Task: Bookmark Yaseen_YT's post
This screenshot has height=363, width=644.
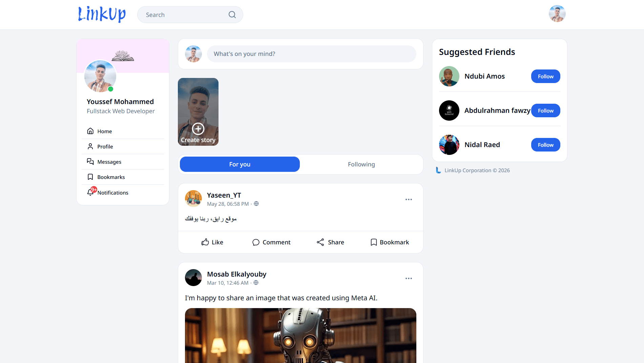Action: (x=390, y=242)
